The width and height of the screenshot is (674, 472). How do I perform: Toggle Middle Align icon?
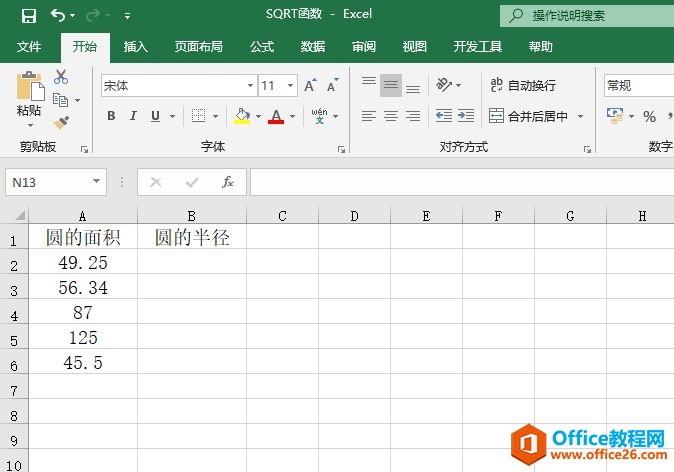pos(391,86)
